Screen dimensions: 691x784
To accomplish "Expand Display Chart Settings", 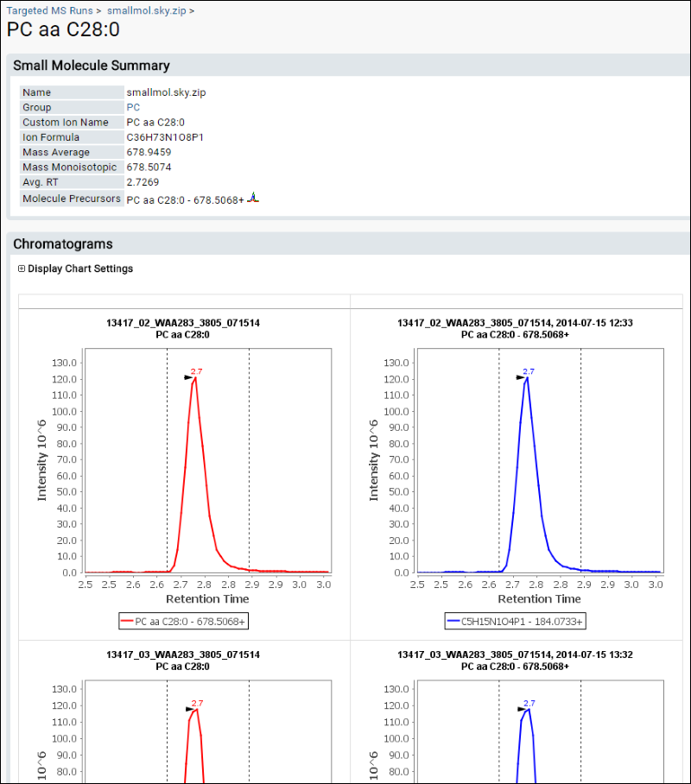I will click(x=22, y=269).
